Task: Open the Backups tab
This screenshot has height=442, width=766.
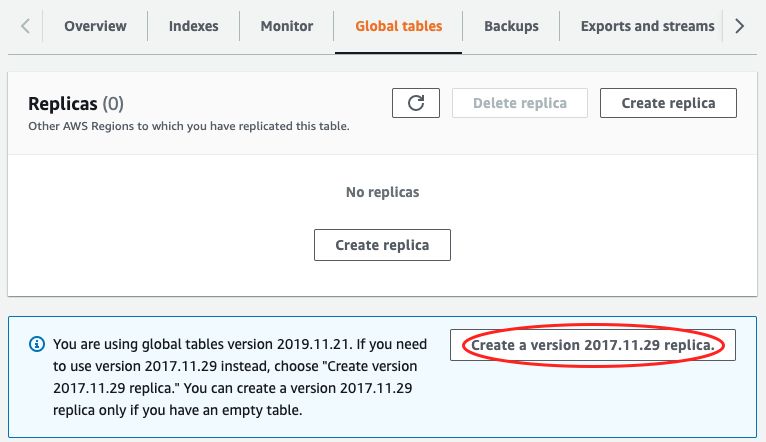Action: (x=511, y=26)
